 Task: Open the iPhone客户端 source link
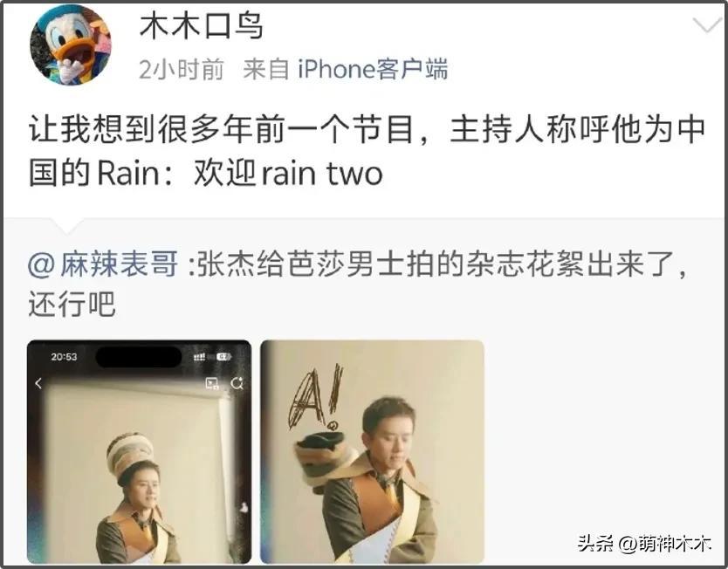[x=373, y=70]
